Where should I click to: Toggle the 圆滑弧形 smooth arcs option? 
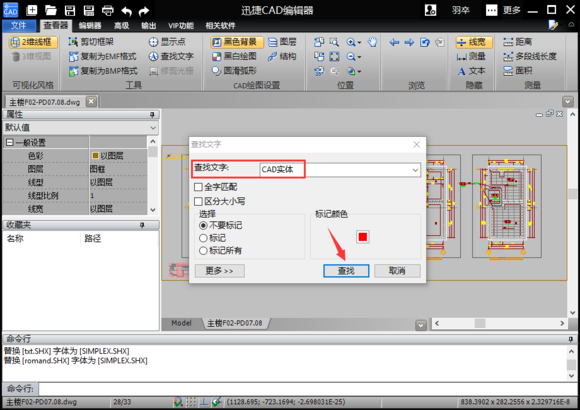pyautogui.click(x=234, y=70)
